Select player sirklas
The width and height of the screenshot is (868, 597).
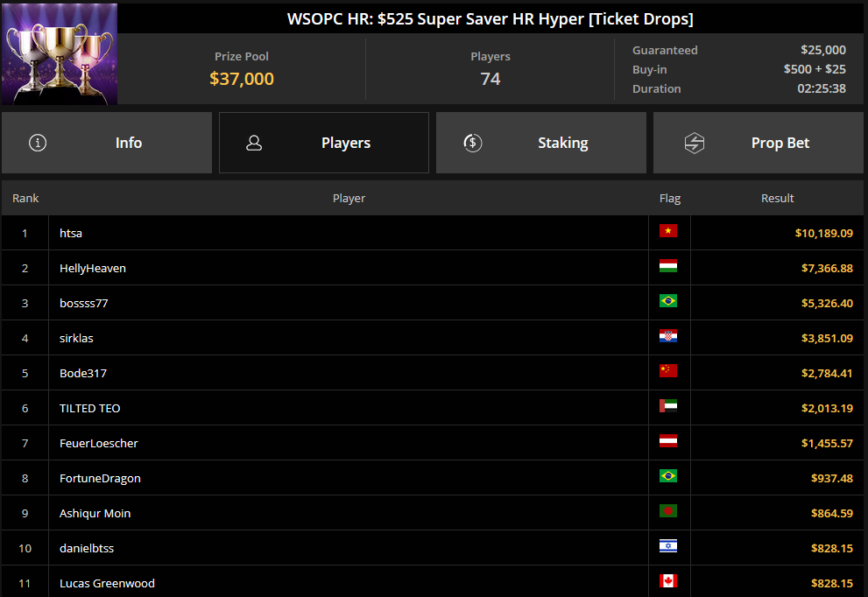(76, 338)
